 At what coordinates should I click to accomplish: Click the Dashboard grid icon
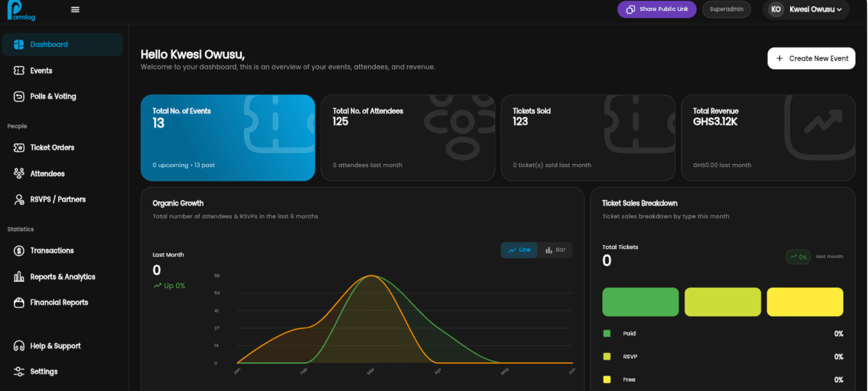tap(19, 44)
